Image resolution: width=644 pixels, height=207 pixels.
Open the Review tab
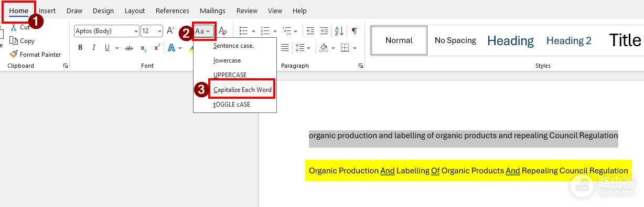click(x=246, y=11)
